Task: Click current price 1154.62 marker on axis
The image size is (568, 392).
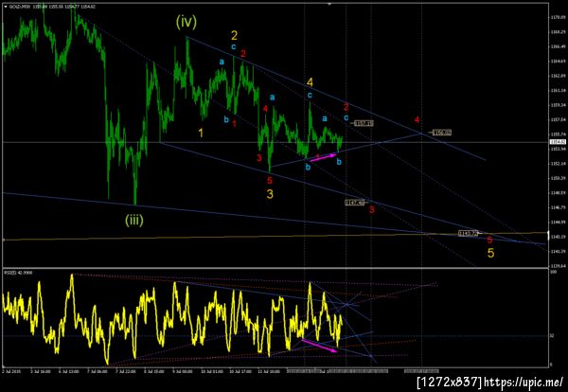Action: pos(557,142)
